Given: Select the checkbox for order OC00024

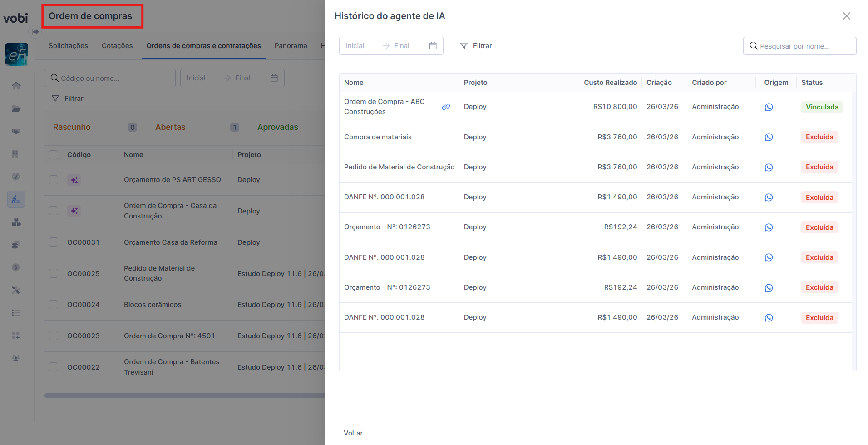Looking at the screenshot, I should tap(54, 305).
